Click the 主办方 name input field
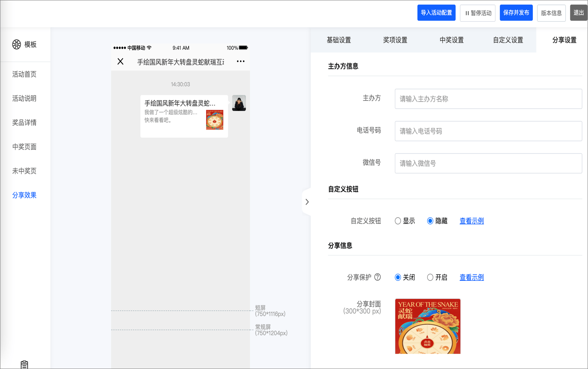The height and width of the screenshot is (369, 588). [488, 99]
